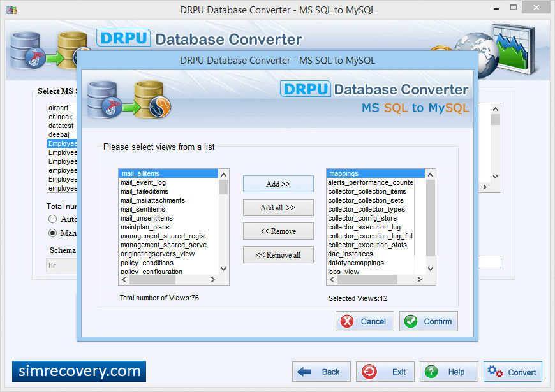Select maintplan_plans view
Screen dimensions: 555x392
tap(168, 227)
